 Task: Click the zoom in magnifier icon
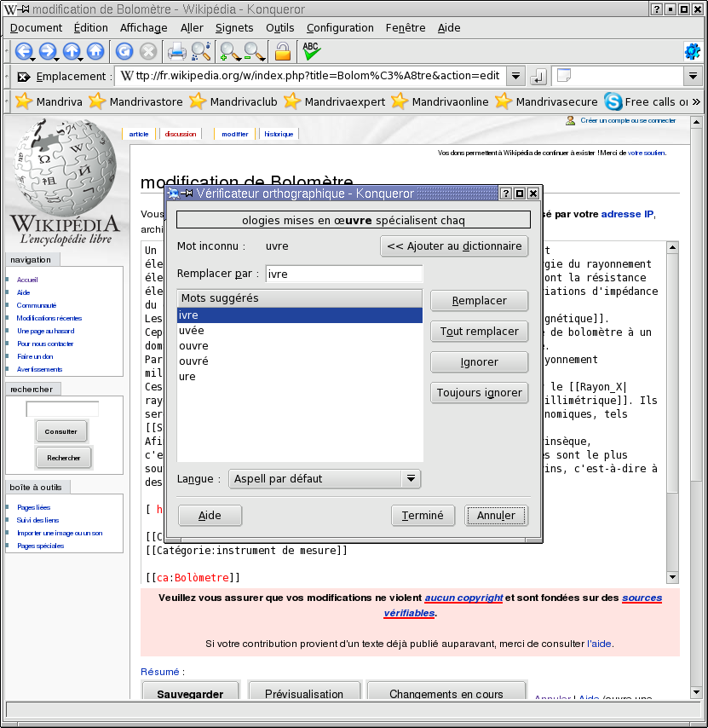(x=229, y=51)
